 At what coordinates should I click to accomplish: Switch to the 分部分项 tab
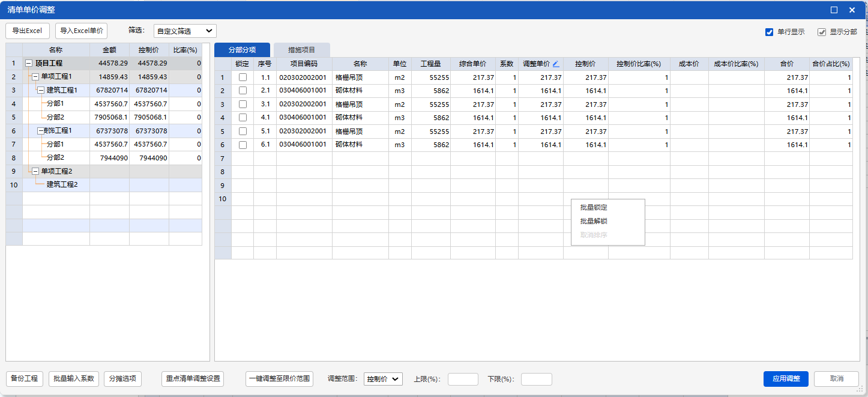[242, 50]
